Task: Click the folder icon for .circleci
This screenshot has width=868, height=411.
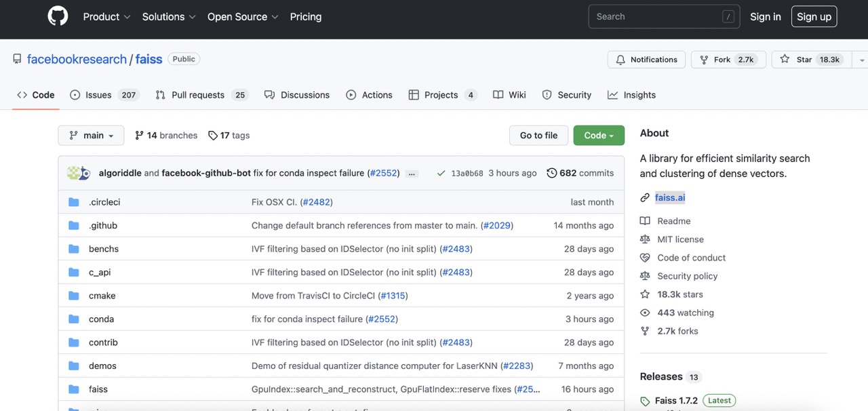Action: [x=74, y=202]
